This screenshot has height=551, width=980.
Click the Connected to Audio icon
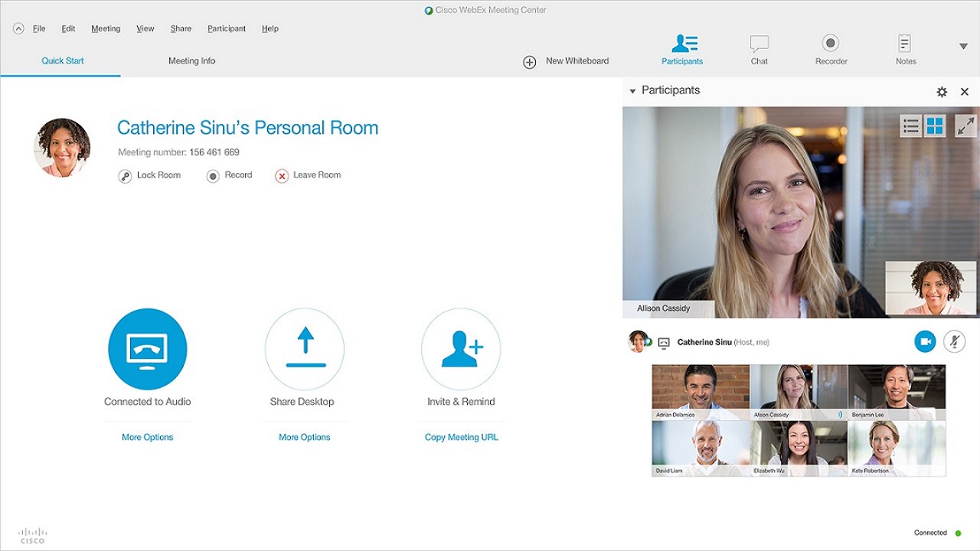coord(148,349)
